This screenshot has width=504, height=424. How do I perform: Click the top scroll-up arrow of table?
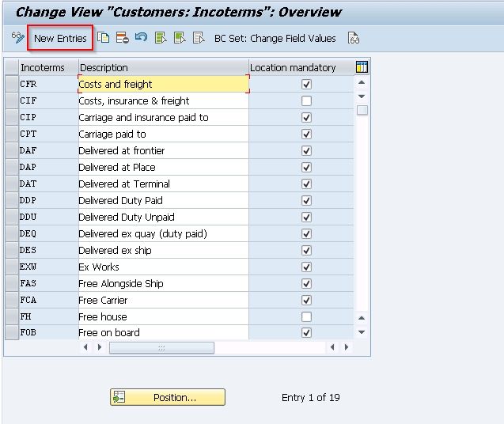362,82
